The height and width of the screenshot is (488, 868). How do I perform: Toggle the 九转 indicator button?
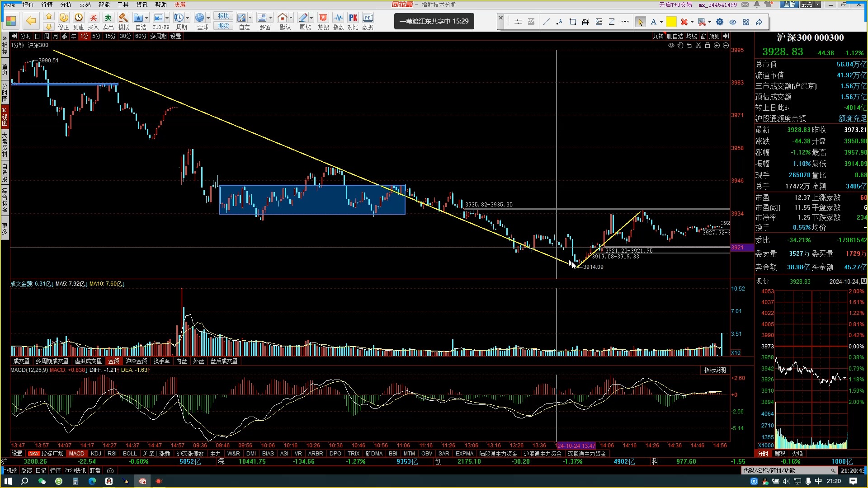coord(658,36)
